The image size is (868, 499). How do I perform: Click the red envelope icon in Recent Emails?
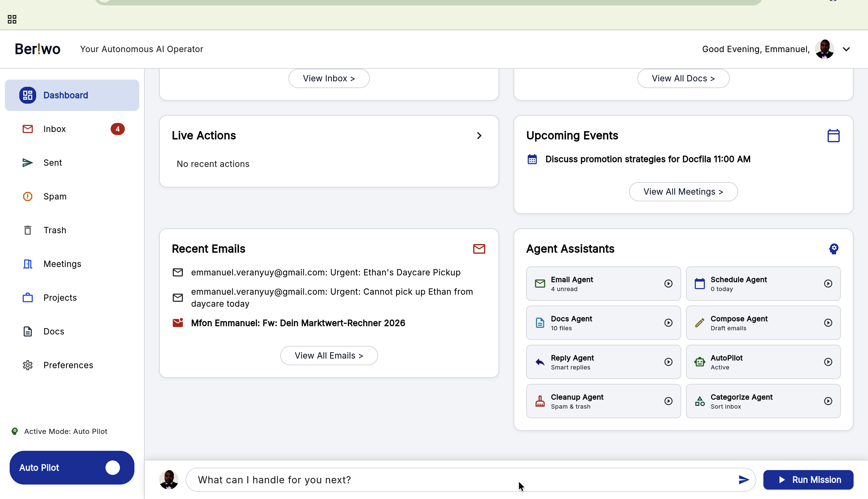point(479,249)
